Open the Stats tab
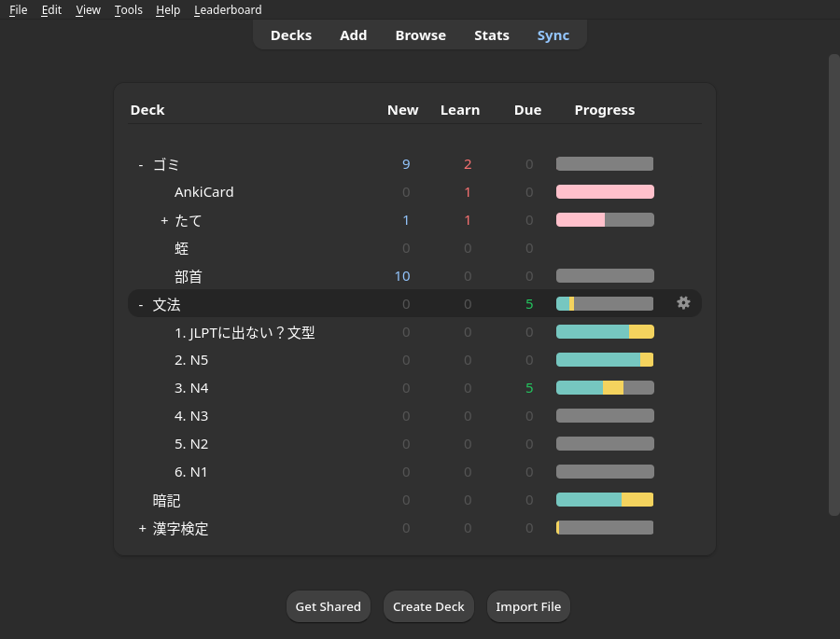840x639 pixels. pyautogui.click(x=492, y=35)
